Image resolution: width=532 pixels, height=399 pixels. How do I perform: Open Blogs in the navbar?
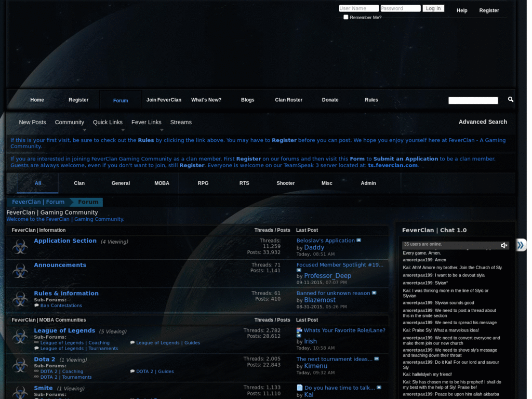point(248,100)
